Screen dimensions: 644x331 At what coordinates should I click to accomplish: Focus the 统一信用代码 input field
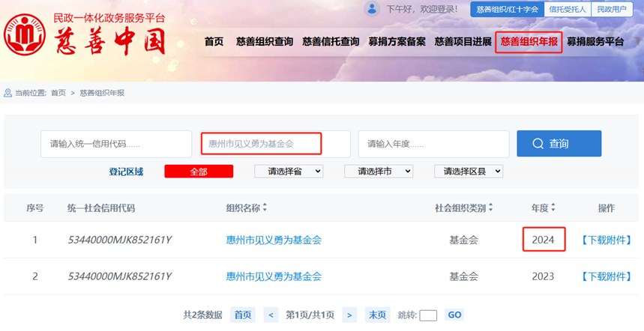[116, 144]
